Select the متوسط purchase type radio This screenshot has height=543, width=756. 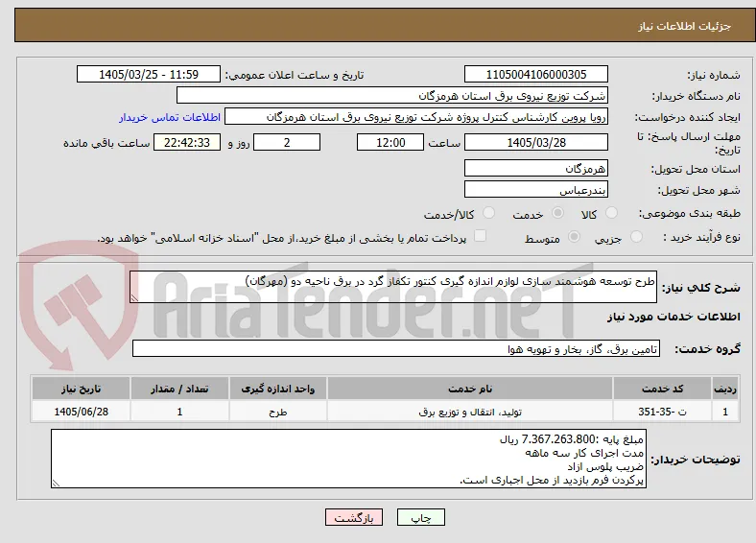574,236
